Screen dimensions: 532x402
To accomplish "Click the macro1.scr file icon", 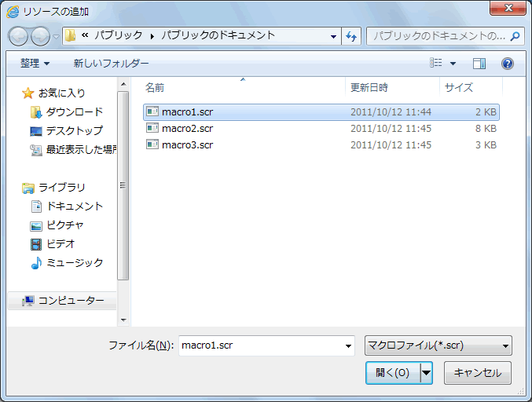I will click(152, 111).
